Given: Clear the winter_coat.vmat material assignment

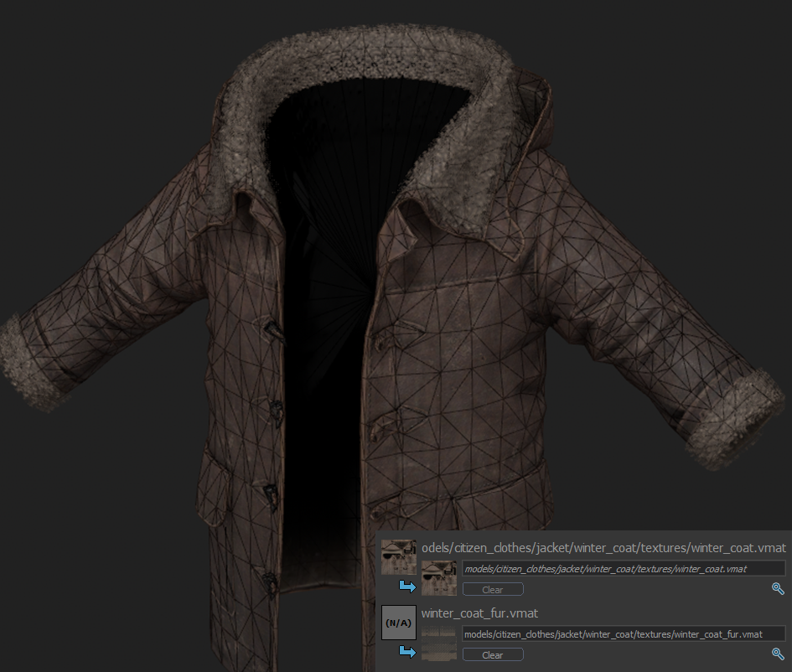Looking at the screenshot, I should [x=493, y=590].
